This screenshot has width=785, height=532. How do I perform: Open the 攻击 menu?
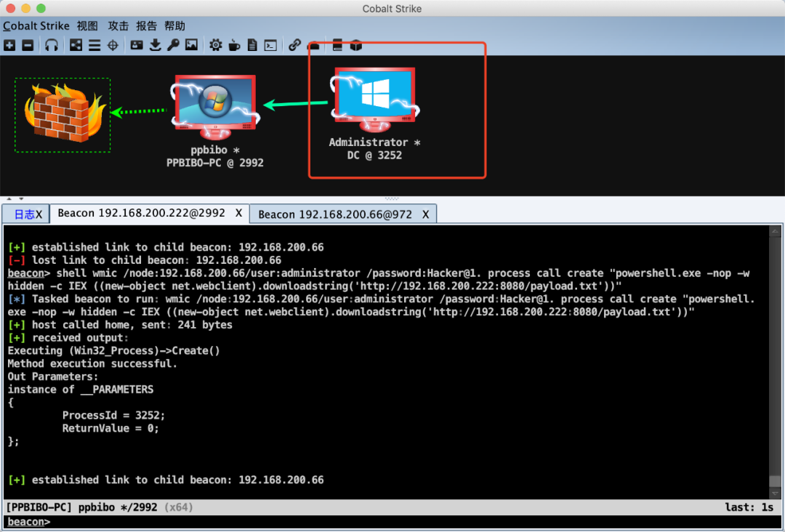[118, 26]
